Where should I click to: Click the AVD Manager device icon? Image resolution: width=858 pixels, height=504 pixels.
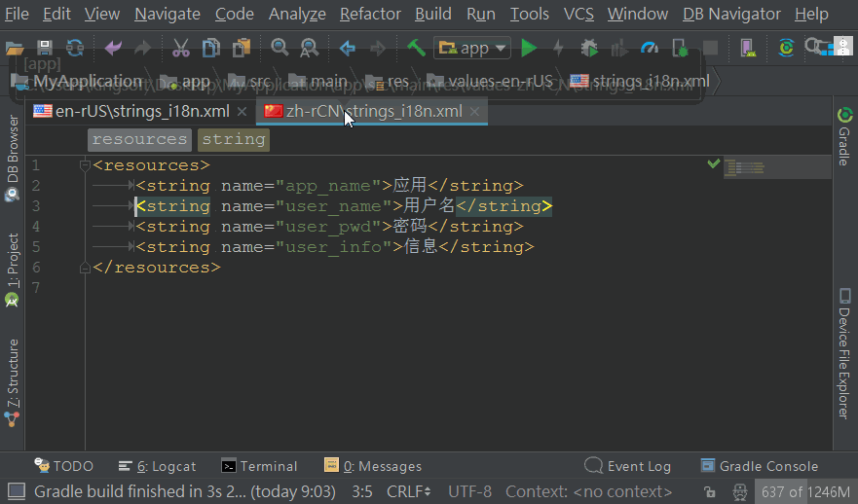(748, 48)
